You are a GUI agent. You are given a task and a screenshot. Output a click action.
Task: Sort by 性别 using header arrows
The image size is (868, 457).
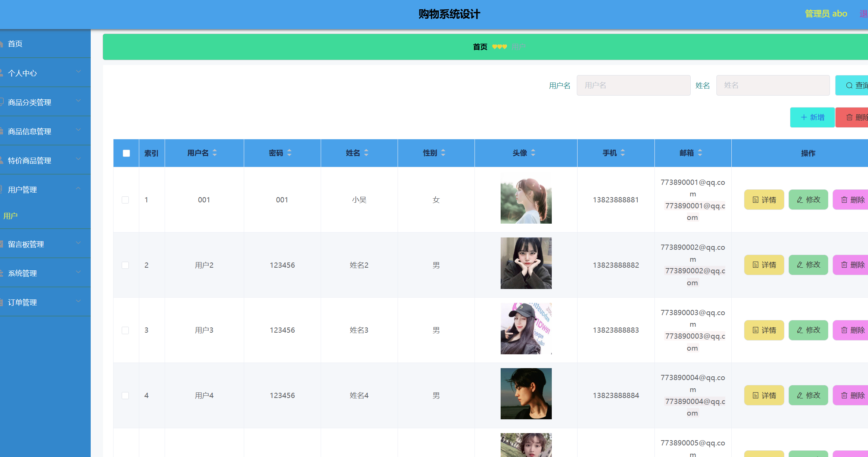click(x=443, y=153)
